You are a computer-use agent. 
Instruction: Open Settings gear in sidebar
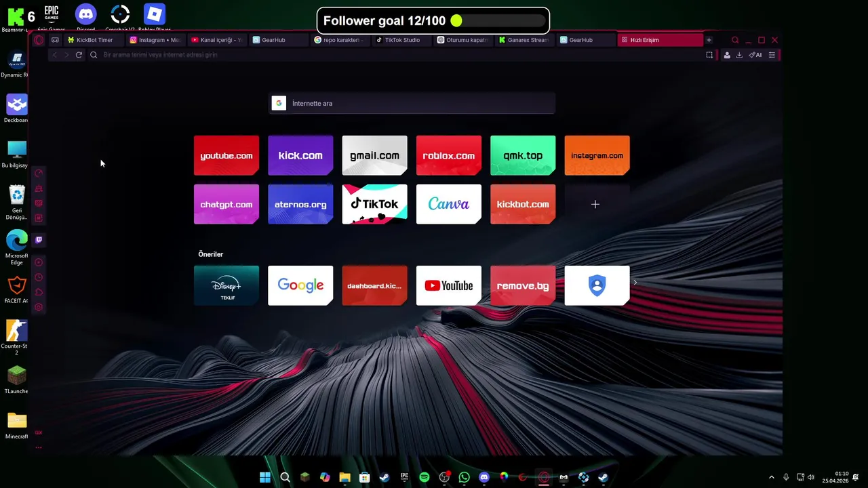pyautogui.click(x=39, y=307)
